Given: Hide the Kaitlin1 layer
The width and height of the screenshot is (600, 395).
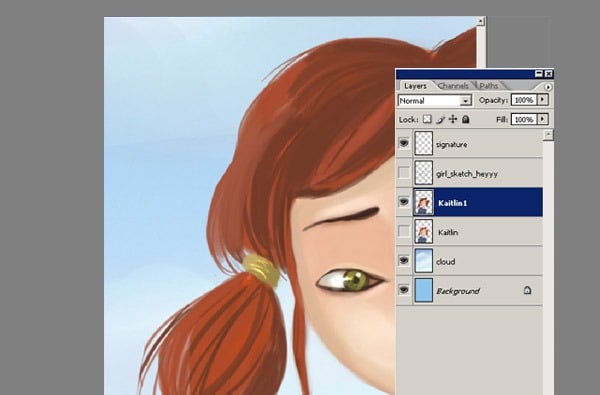Looking at the screenshot, I should [x=404, y=202].
